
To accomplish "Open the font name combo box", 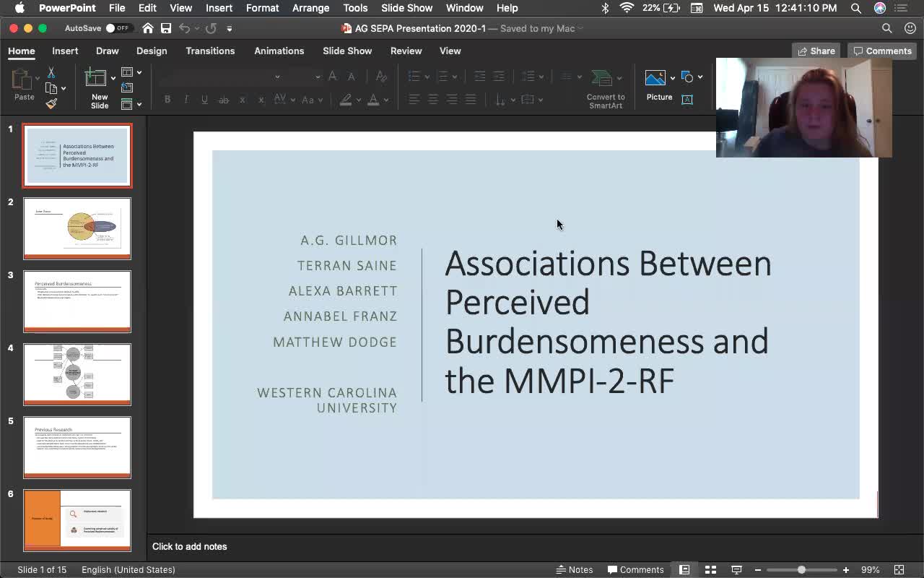I will click(x=221, y=77).
